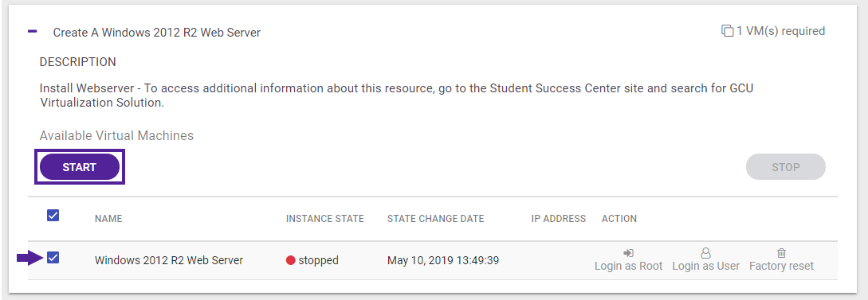This screenshot has width=868, height=300.
Task: Sort by INSTANCE STATE column header
Action: tap(325, 219)
